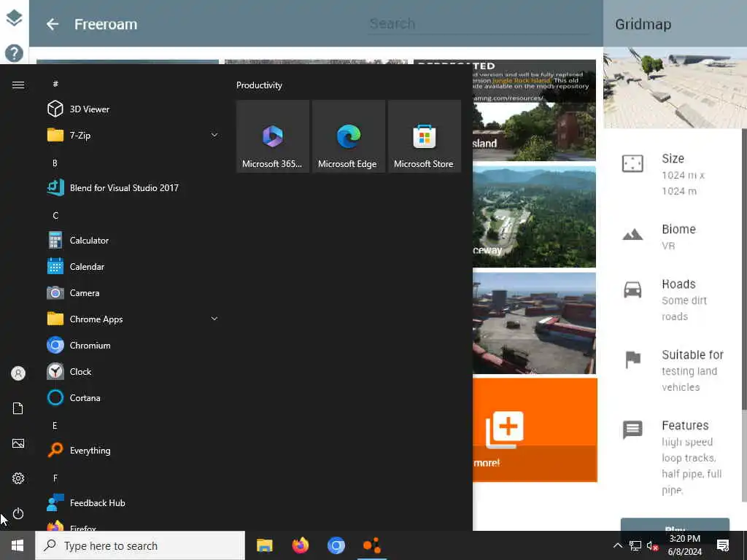Go back from Freeroam with arrow
This screenshot has width=747, height=560.
click(x=53, y=24)
